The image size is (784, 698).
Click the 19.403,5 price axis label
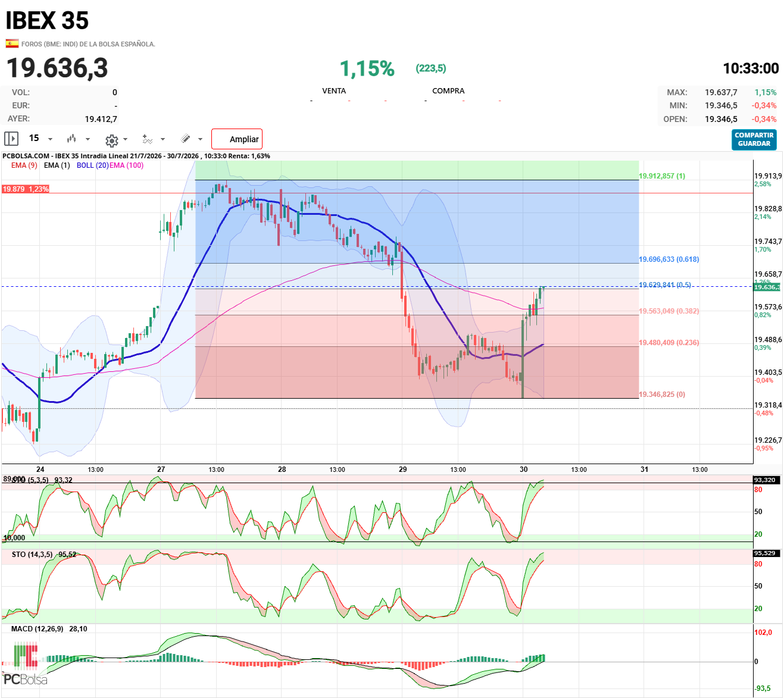coord(768,373)
